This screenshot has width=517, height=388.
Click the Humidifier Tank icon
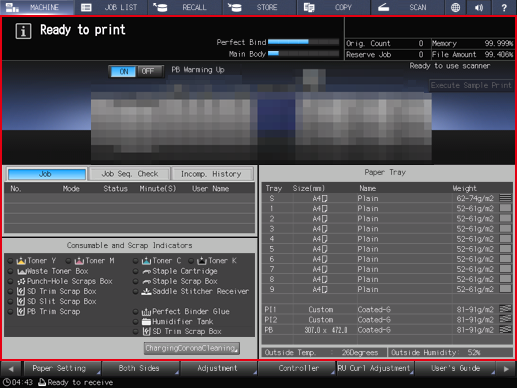[x=146, y=322]
